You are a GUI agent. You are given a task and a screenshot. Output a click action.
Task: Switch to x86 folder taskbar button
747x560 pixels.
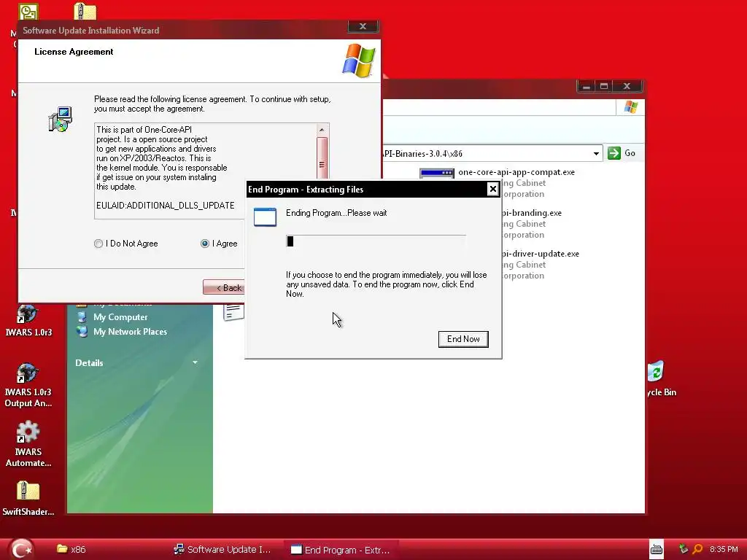click(71, 550)
